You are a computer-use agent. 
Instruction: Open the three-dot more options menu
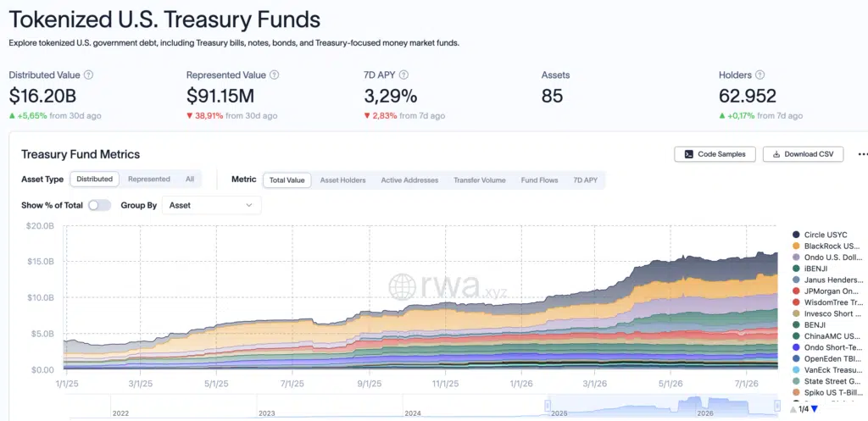pos(862,154)
